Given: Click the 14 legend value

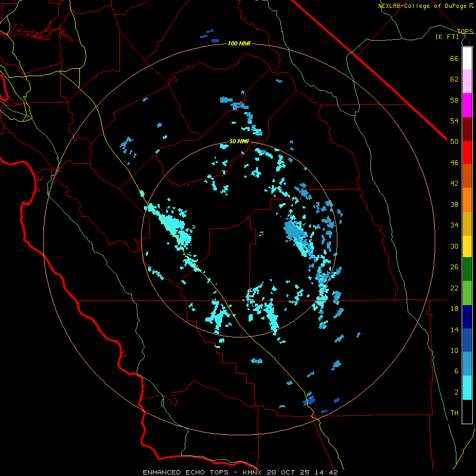Looking at the screenshot, I should click(454, 329).
